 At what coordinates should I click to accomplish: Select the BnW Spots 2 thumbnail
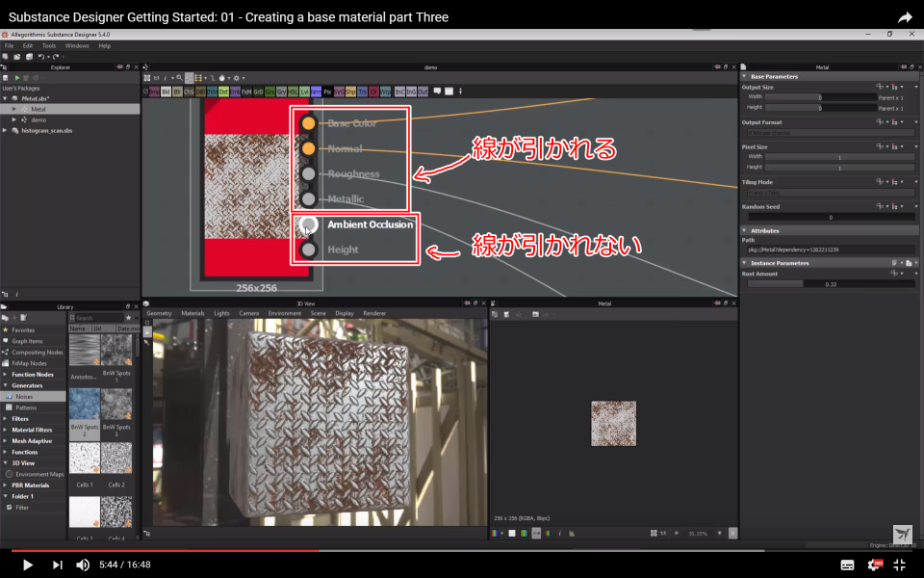(x=85, y=404)
